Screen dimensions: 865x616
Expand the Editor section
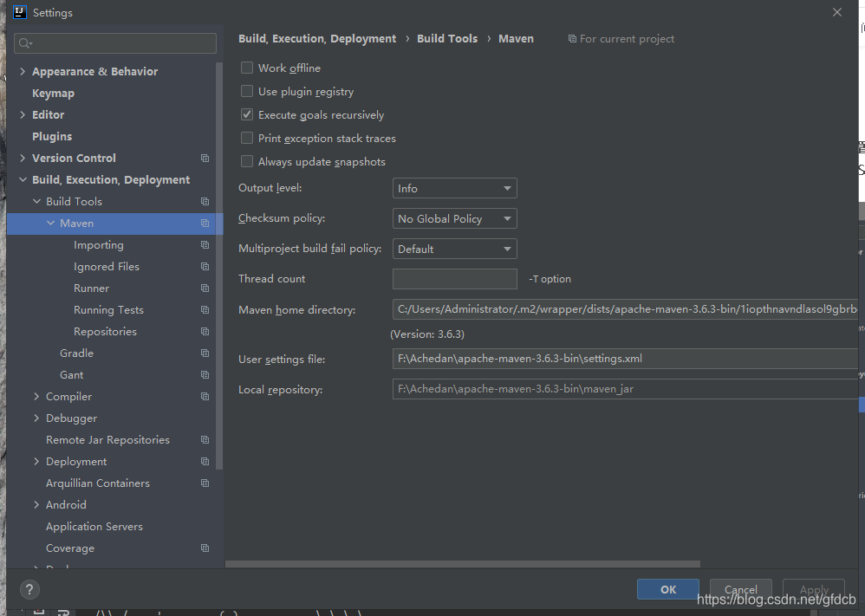coord(23,114)
